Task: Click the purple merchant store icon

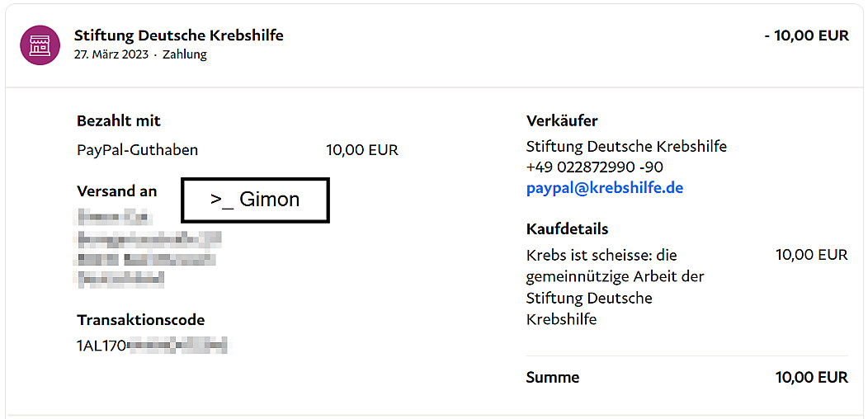Action: [x=40, y=45]
